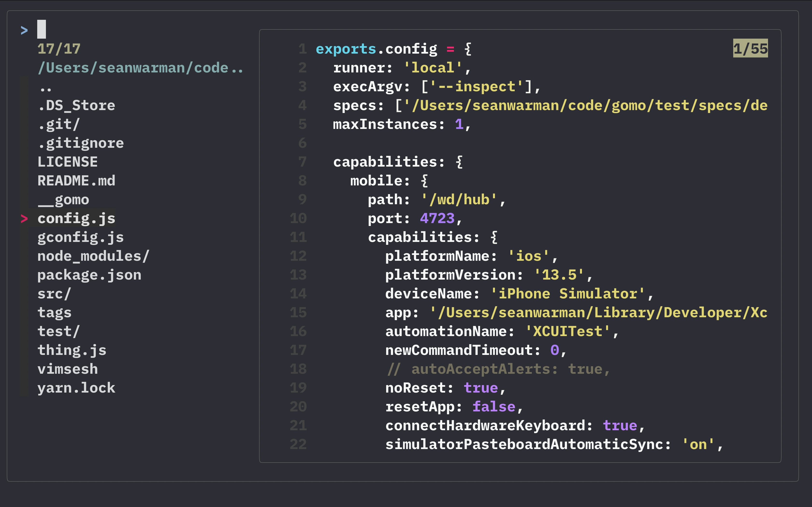
Task: Select the vimsesh file entry
Action: (x=67, y=369)
